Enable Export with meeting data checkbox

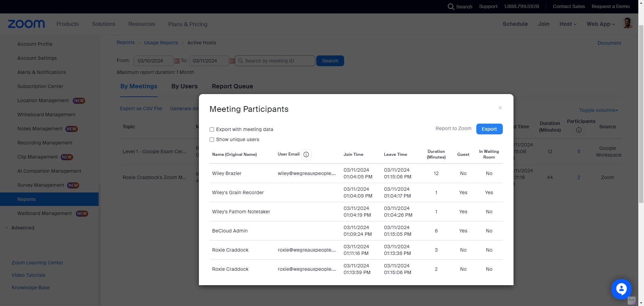coord(212,130)
